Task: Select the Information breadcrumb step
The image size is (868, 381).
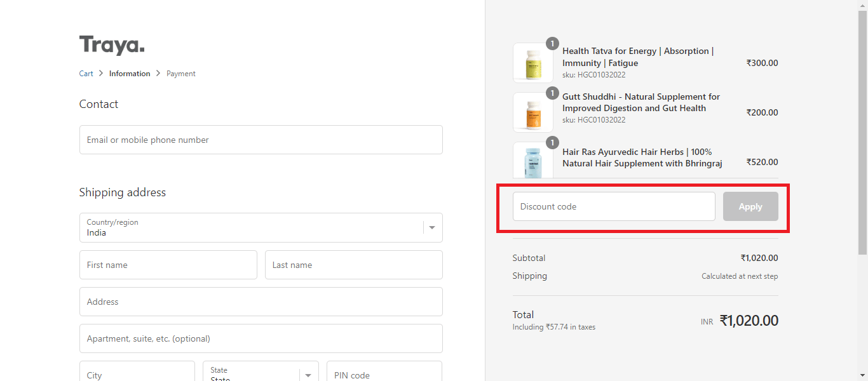Action: pos(130,74)
